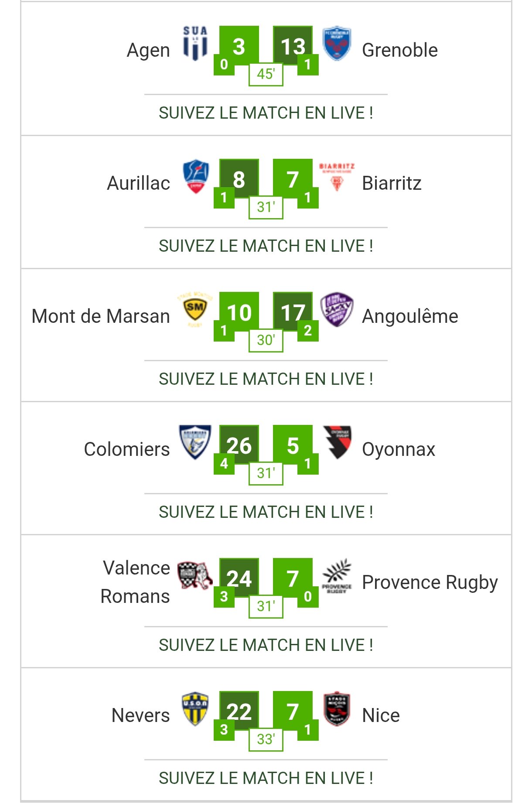Follow the Agen vs Grenoble match live

coord(266,113)
